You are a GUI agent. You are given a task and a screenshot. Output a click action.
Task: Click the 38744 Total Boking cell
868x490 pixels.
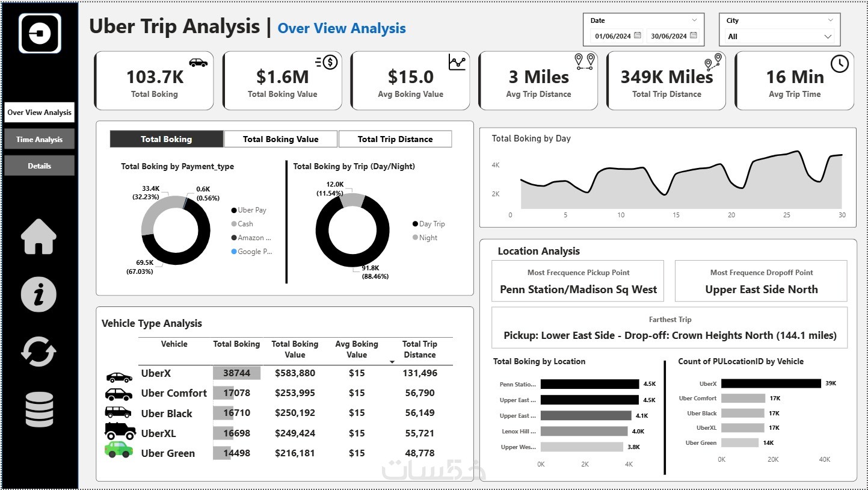[x=236, y=373]
